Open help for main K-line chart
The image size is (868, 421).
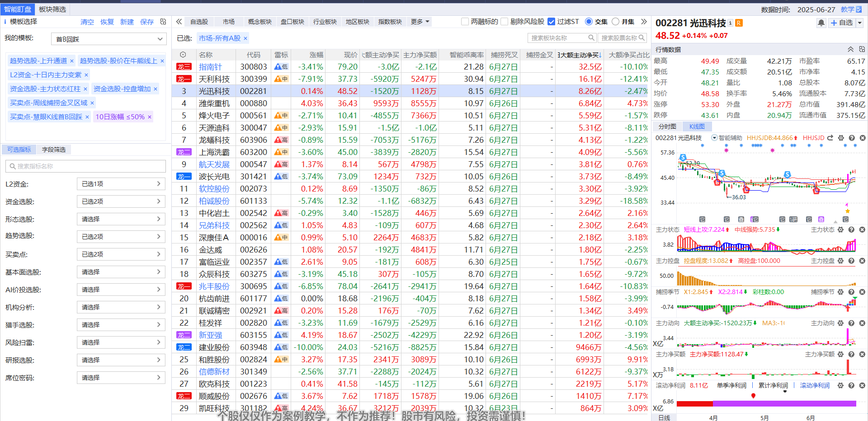(x=852, y=138)
